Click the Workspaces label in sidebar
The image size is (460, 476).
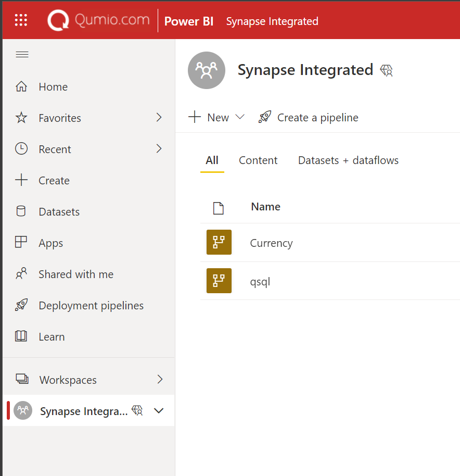coord(68,380)
